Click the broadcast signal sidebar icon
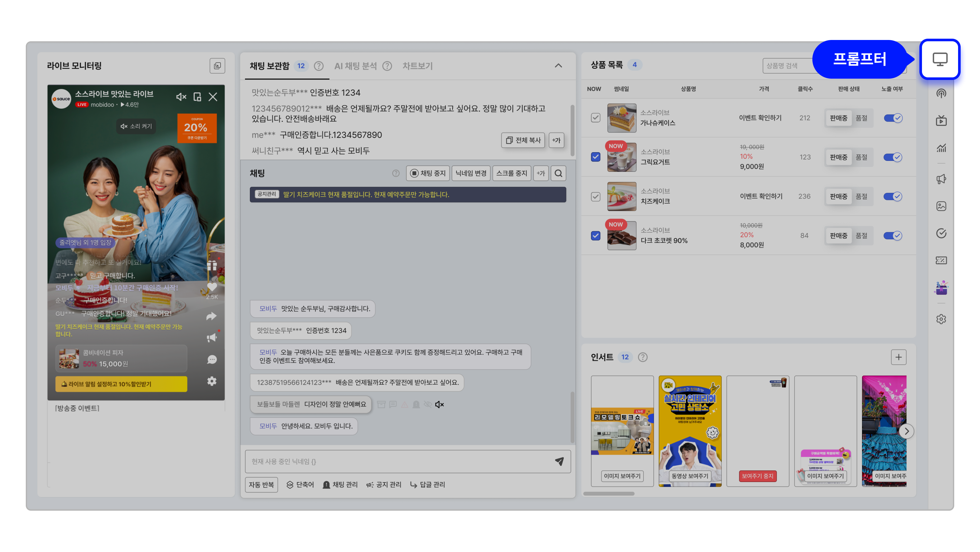Screen dimensions: 980x552 [x=941, y=94]
